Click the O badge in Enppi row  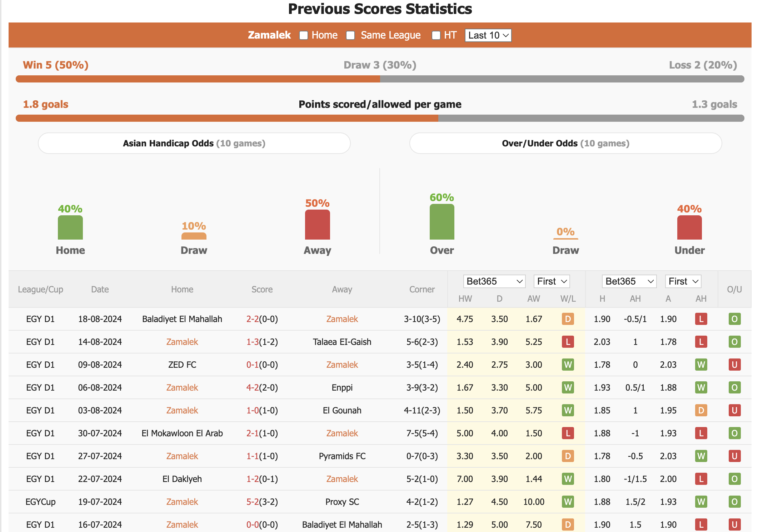[x=734, y=387]
